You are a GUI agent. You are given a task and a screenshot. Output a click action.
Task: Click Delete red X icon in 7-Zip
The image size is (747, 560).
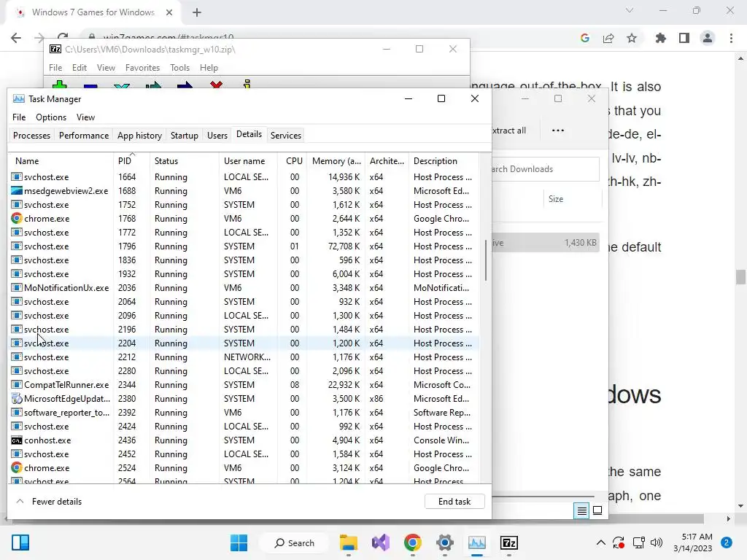point(216,85)
